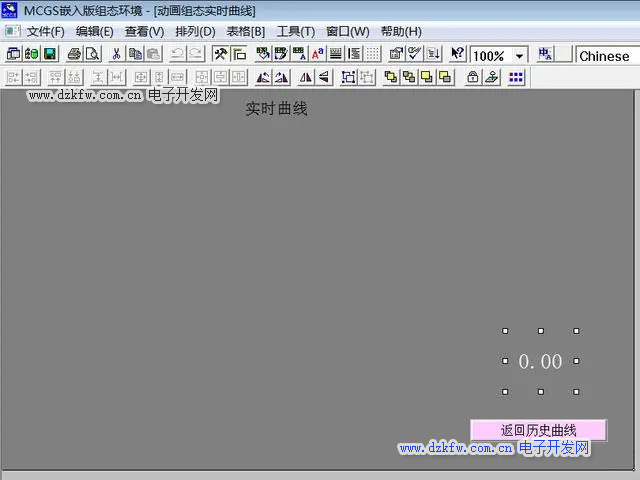Click the Cut (scissors) icon

(116, 55)
